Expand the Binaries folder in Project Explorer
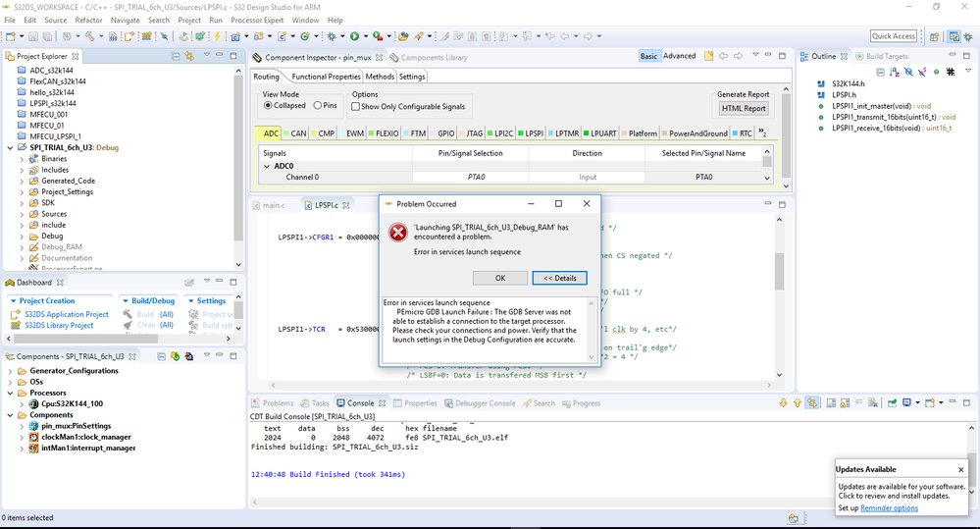Viewport: 980px width, 529px height. pos(22,159)
